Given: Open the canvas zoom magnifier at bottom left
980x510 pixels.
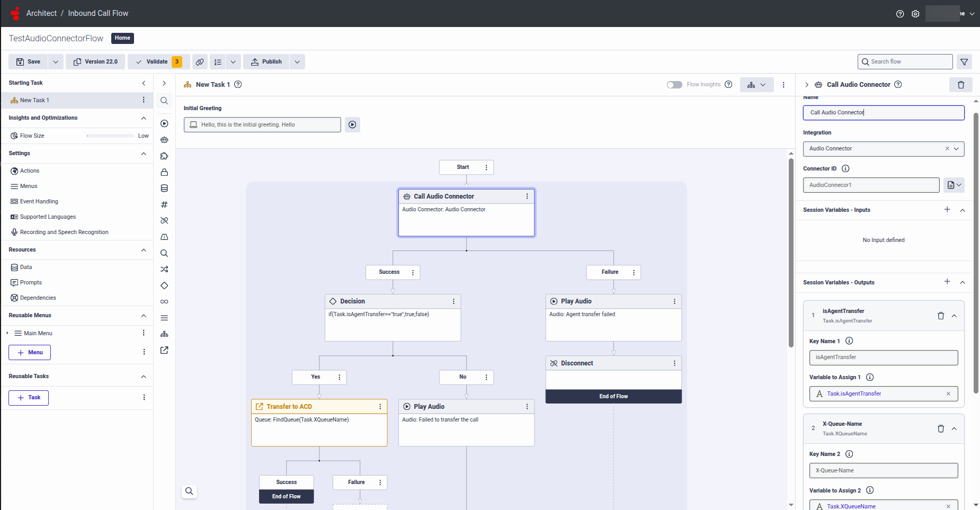Looking at the screenshot, I should pos(189,491).
